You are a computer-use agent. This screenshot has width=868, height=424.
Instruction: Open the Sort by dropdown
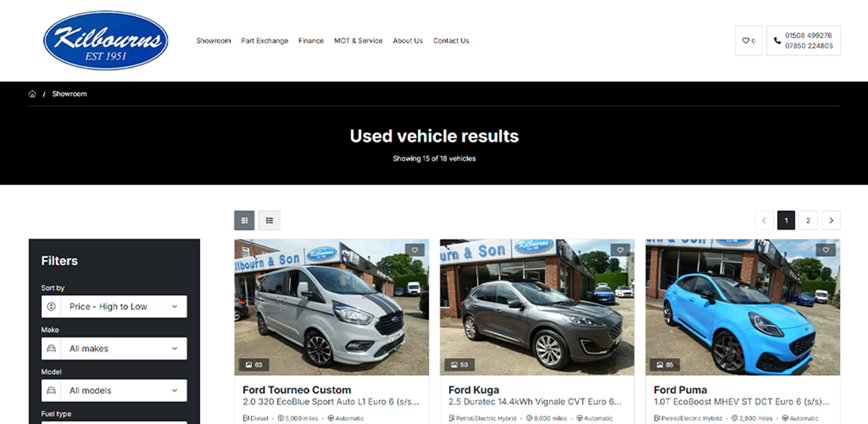tap(114, 306)
